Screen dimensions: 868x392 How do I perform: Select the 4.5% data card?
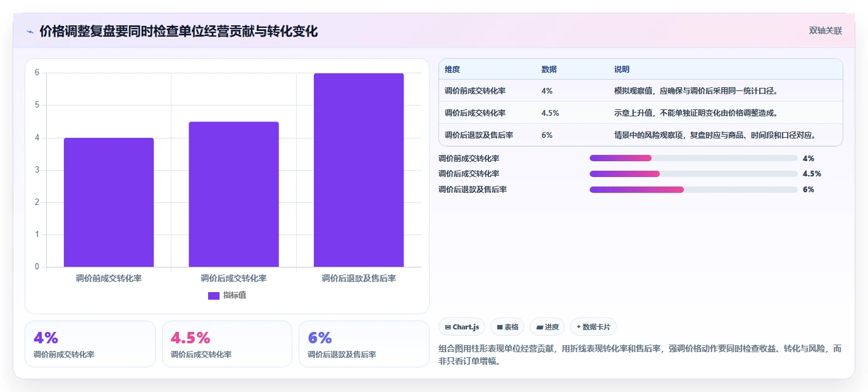click(x=227, y=344)
